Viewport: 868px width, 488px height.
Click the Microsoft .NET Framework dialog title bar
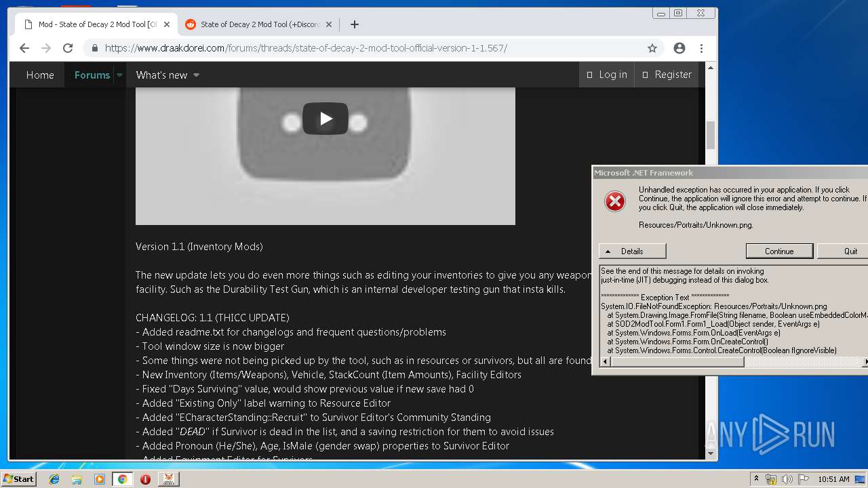click(730, 173)
